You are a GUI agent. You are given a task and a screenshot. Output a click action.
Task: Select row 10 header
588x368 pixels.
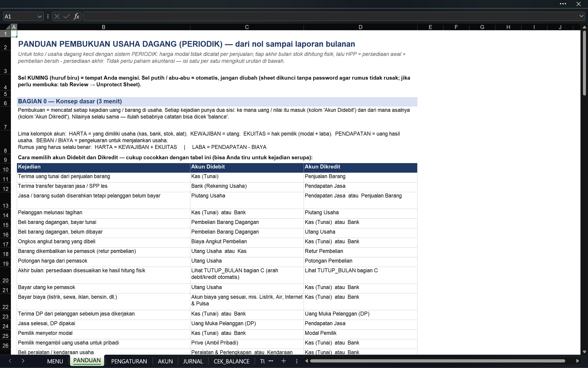pyautogui.click(x=5, y=168)
